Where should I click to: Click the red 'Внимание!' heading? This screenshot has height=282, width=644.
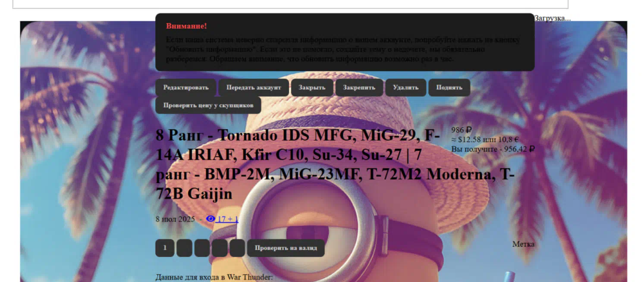point(186,26)
